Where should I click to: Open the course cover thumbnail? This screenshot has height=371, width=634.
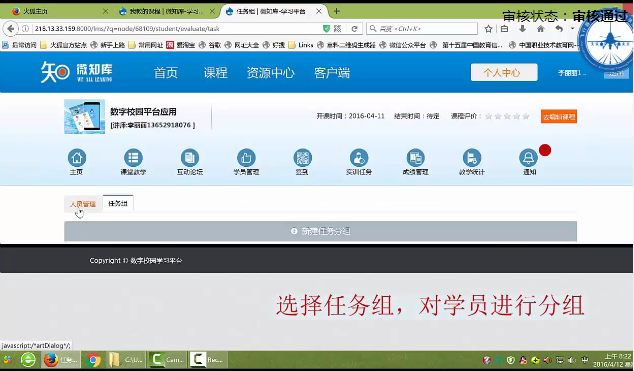click(85, 116)
